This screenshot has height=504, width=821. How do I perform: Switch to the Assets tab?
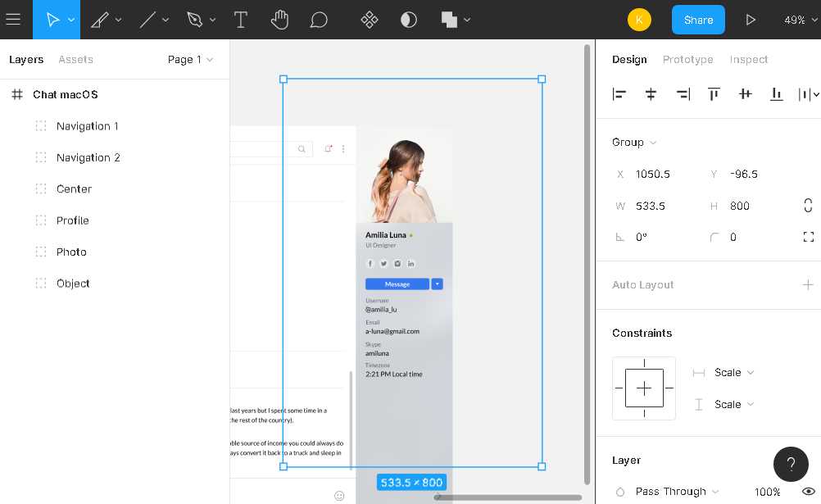[x=75, y=60]
